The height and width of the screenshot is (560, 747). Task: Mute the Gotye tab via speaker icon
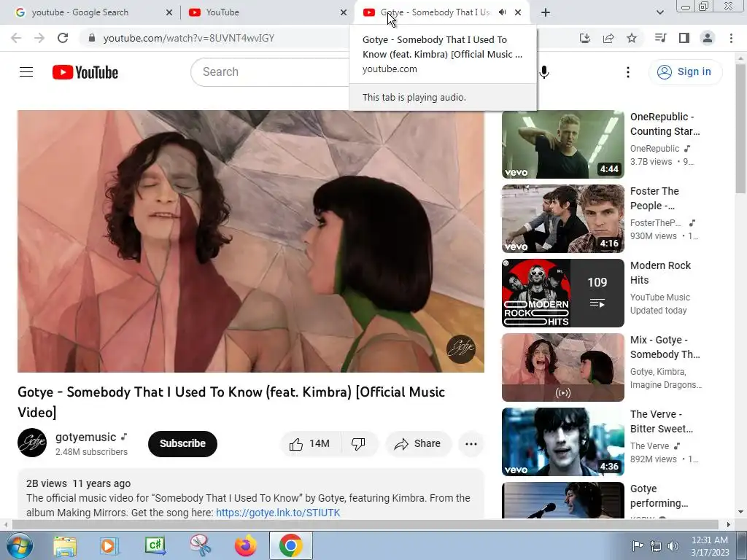[x=503, y=12]
